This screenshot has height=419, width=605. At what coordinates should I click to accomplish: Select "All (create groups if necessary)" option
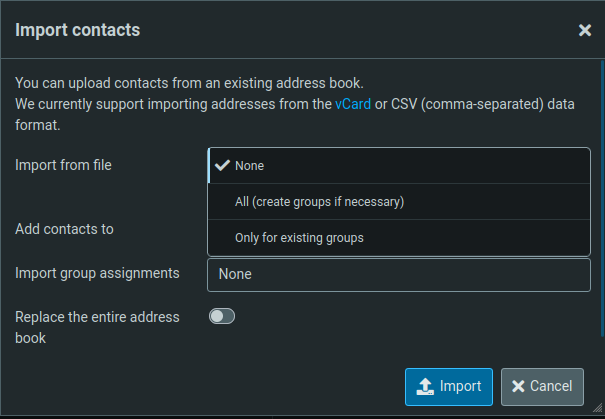click(x=312, y=202)
